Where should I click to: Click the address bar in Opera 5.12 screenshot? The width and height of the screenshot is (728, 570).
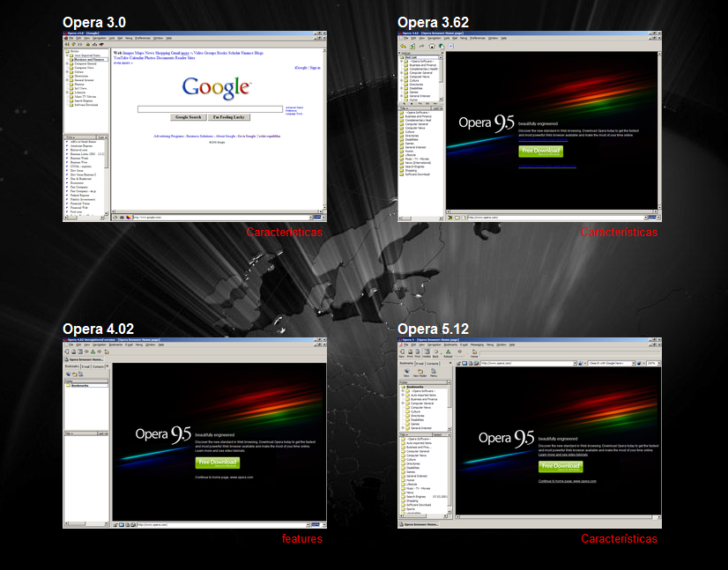click(x=529, y=364)
